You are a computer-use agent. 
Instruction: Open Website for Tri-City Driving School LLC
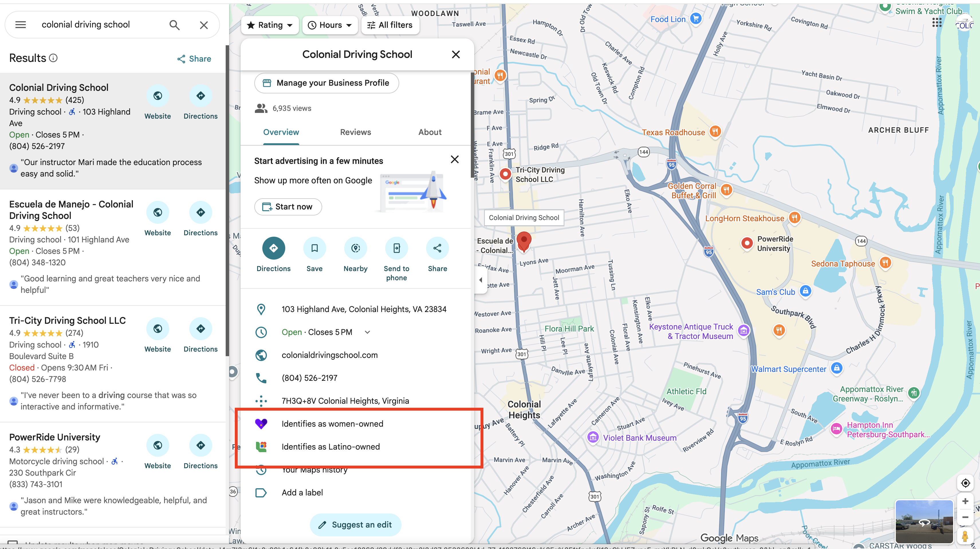158,335
